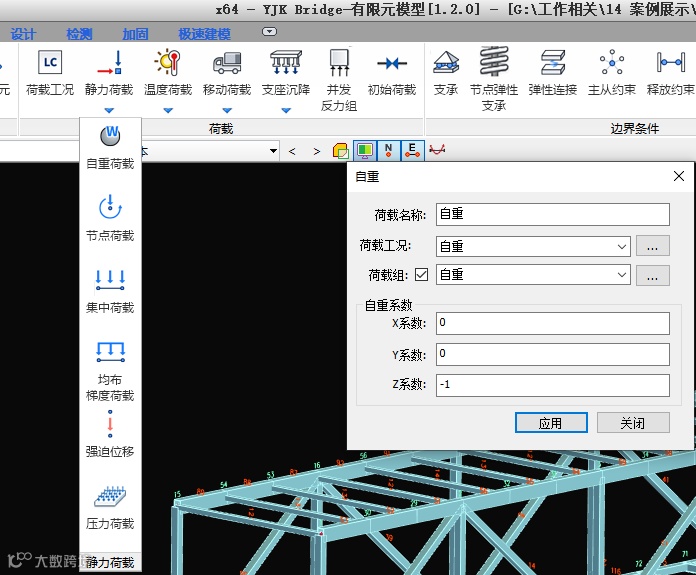Open the ribbon options arrow after 极速建模
The height and width of the screenshot is (575, 696).
click(269, 32)
